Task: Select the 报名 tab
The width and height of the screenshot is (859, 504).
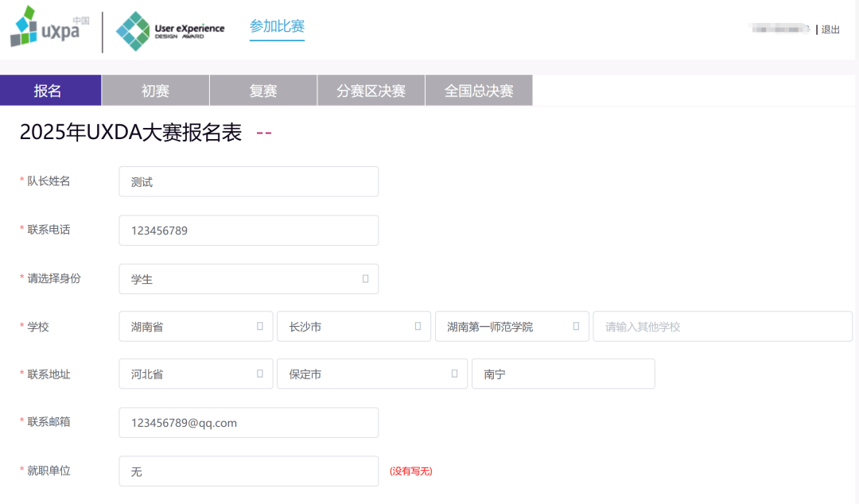Action: click(x=50, y=91)
